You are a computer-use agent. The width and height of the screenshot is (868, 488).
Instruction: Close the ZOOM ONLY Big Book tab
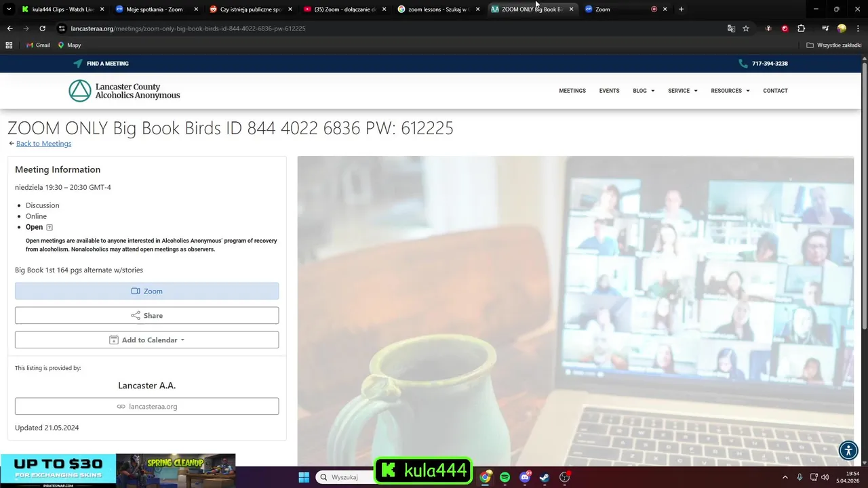click(x=571, y=9)
